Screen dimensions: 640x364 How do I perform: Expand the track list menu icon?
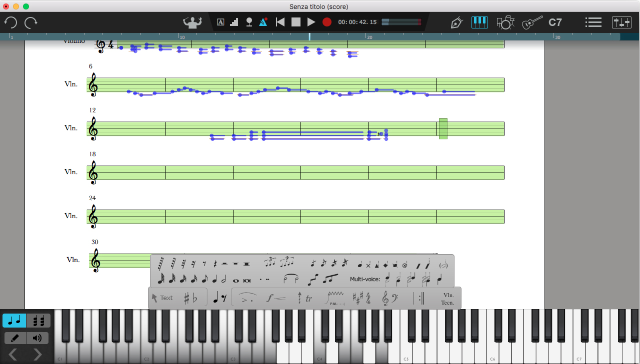(593, 22)
